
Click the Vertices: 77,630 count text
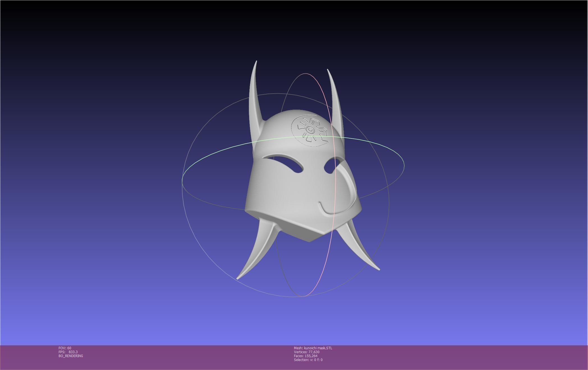click(306, 352)
